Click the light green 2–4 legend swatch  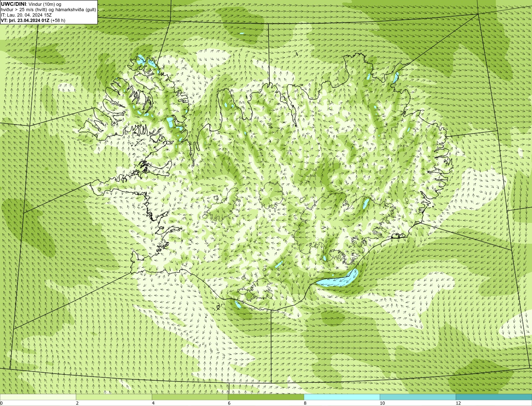[x=114, y=397]
